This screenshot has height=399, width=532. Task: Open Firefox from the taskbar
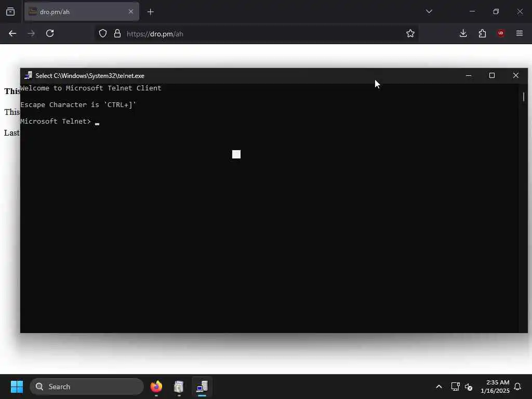(x=156, y=387)
